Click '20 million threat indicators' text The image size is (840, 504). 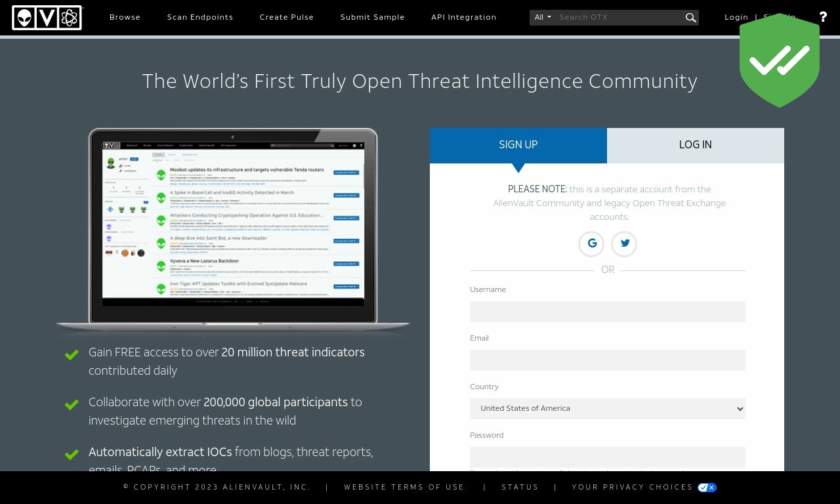(x=293, y=352)
